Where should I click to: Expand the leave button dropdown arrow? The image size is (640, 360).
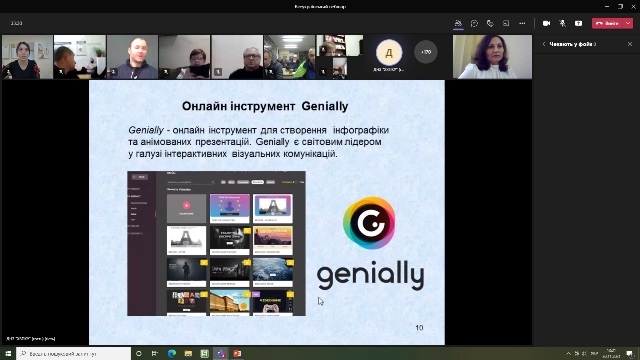628,23
